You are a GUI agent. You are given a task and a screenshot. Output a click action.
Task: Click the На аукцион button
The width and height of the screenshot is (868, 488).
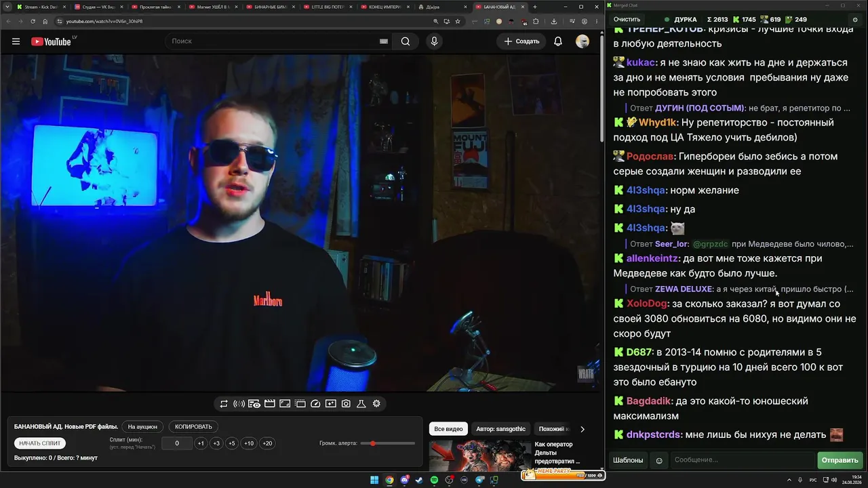142,427
